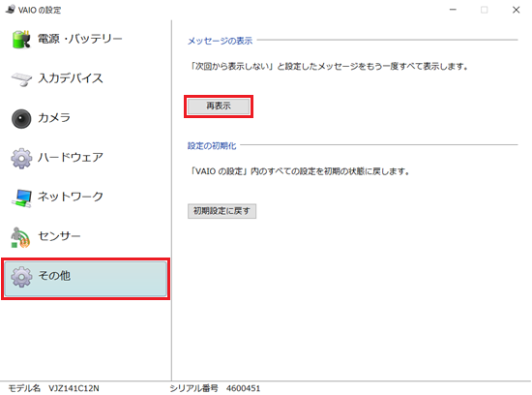Screen dimensions: 532x395
Task: Click the 入力デバイス keyboard icon
Action: [x=21, y=78]
